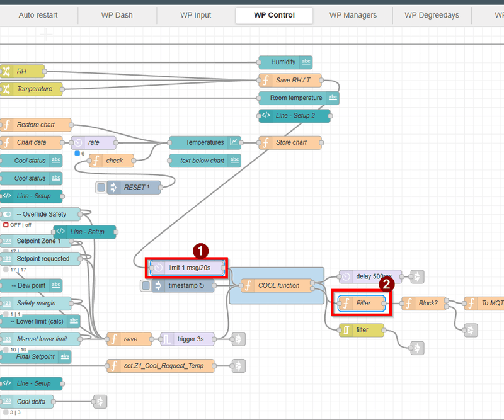The height and width of the screenshot is (420, 504).
Task: Select the Block? function node
Action: pos(424,303)
